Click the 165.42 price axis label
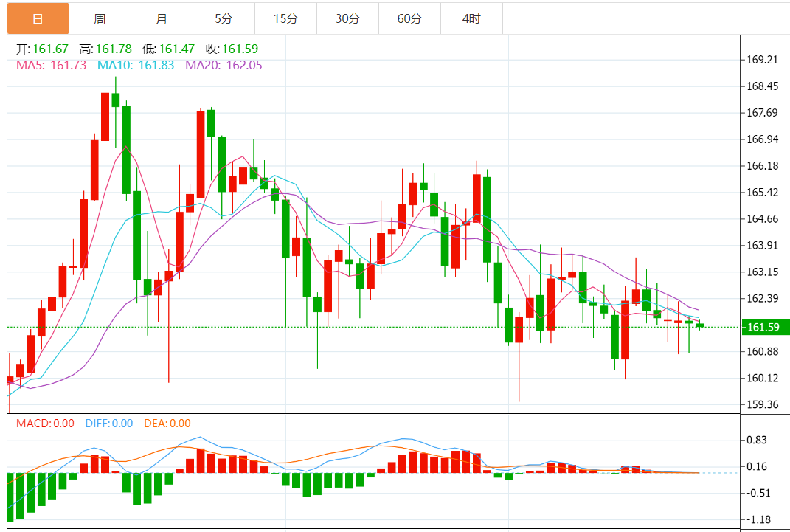 point(762,192)
